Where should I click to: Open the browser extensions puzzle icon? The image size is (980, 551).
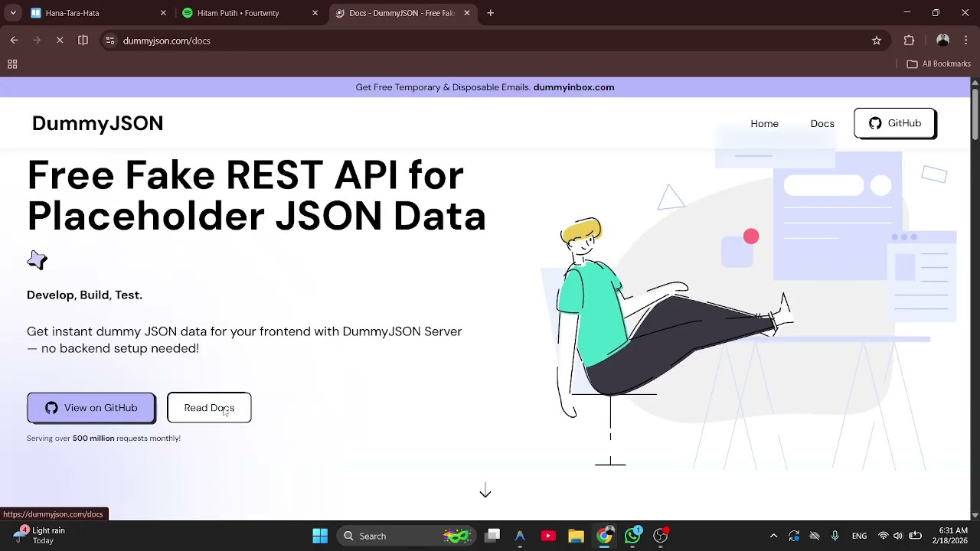(910, 41)
